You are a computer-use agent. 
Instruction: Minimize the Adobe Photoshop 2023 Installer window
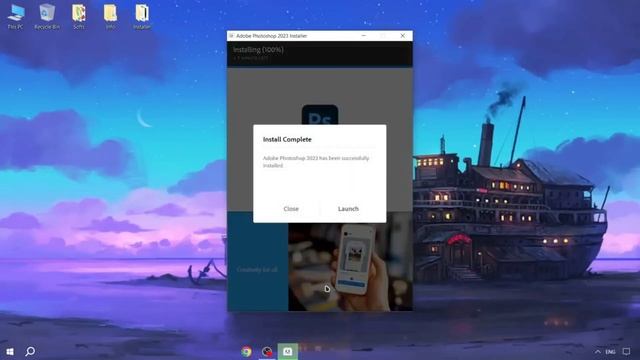364,36
